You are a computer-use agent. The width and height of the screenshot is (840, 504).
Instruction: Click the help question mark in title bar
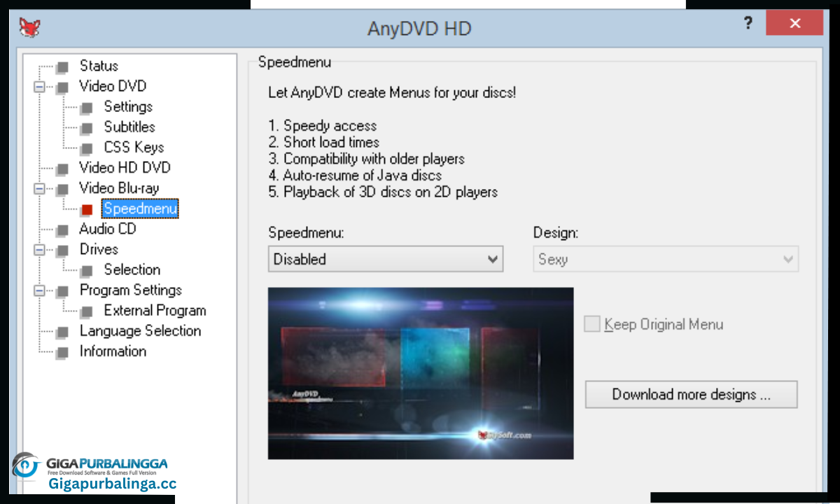(748, 23)
